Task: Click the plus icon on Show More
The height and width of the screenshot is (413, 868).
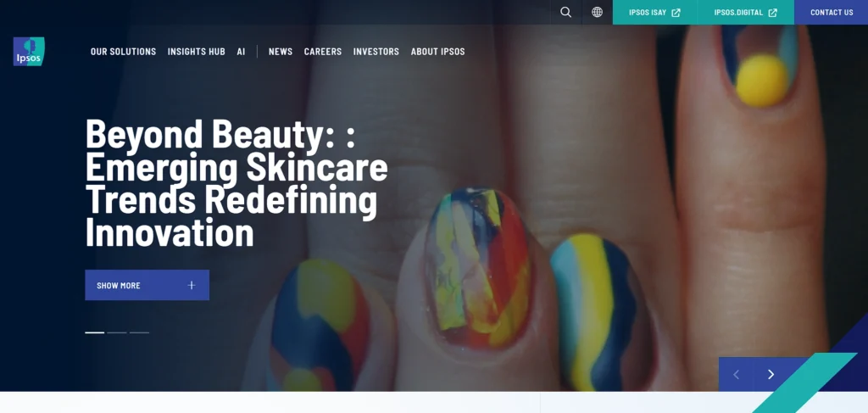Action: [x=192, y=285]
